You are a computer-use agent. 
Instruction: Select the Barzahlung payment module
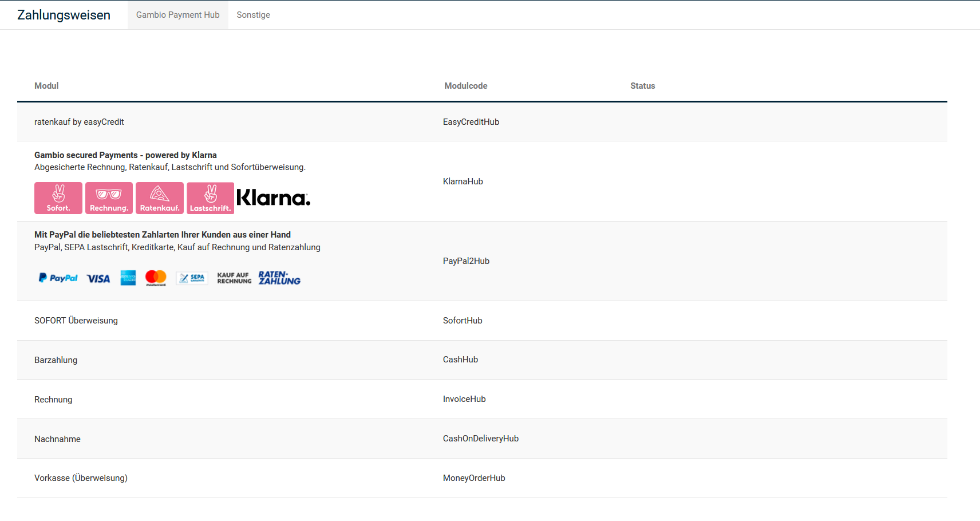click(56, 360)
